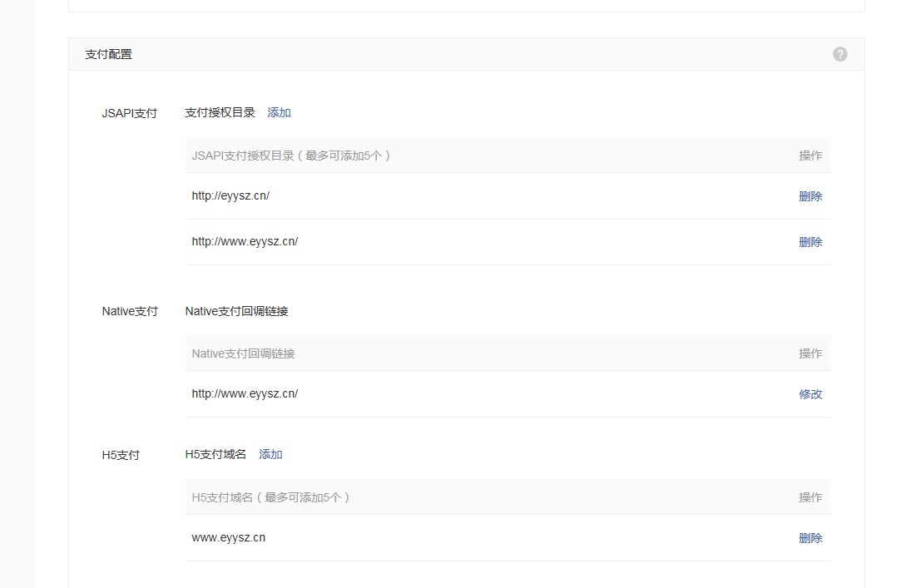Click 修改 for the Native支付回调链接 entry

click(x=810, y=393)
